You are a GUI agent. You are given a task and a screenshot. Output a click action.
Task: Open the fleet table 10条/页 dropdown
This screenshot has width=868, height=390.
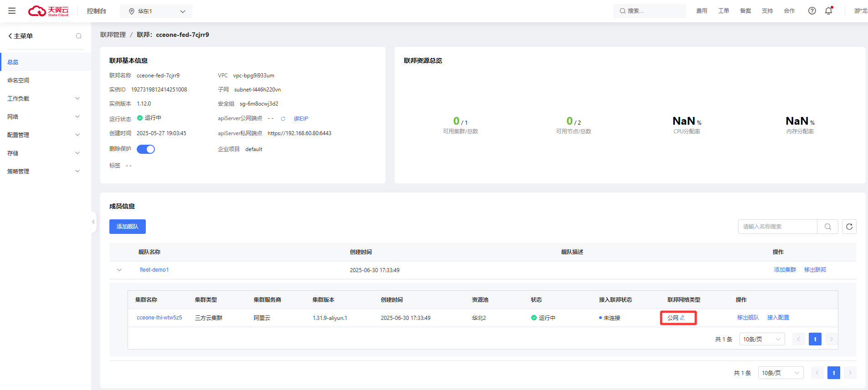pos(781,373)
